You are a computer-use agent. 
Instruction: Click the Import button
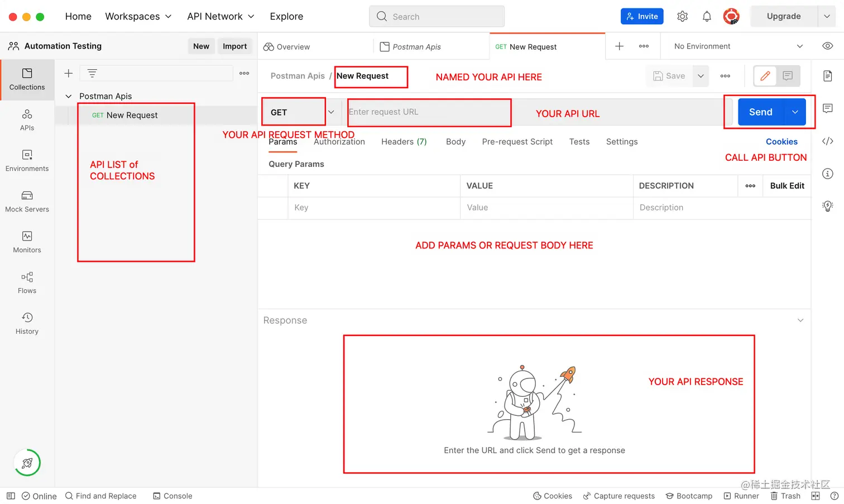click(x=234, y=46)
